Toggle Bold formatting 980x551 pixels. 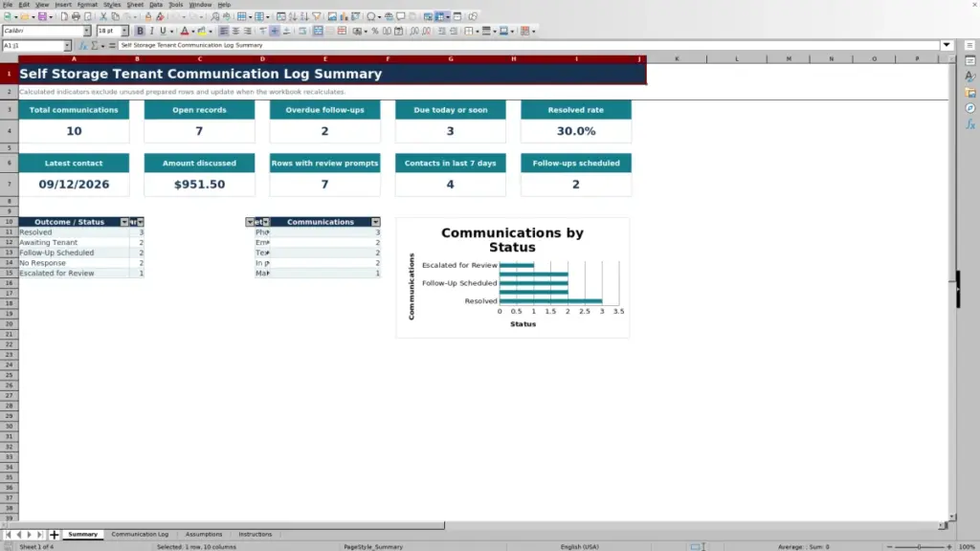[140, 31]
